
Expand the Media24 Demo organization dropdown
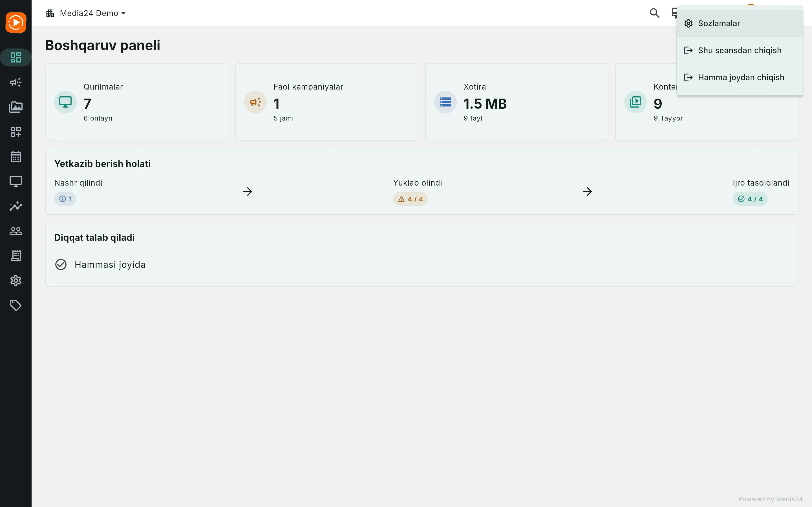click(x=86, y=13)
